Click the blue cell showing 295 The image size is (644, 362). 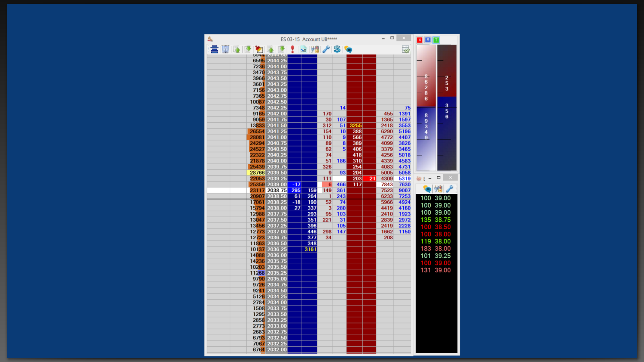294,190
